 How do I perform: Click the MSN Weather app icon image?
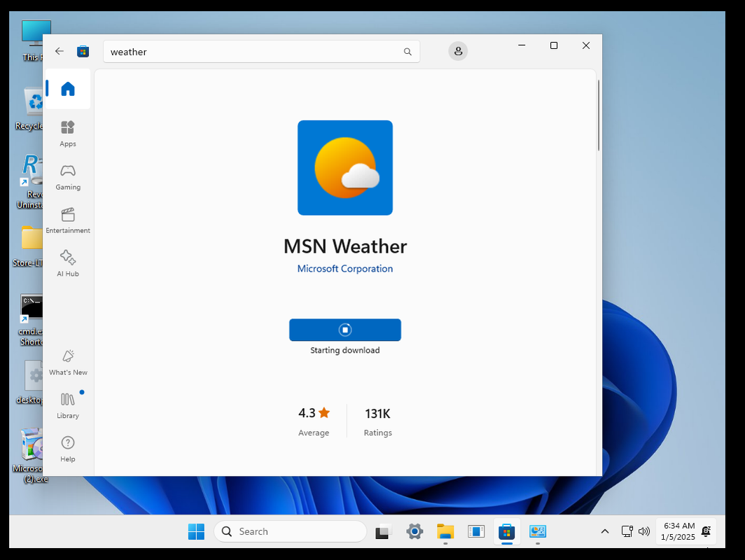pos(345,168)
